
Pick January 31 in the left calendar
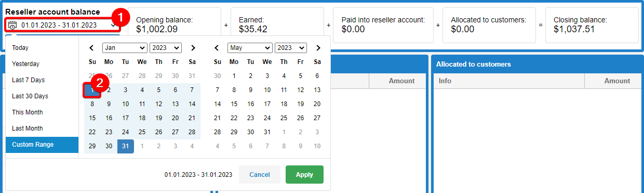coord(126,146)
